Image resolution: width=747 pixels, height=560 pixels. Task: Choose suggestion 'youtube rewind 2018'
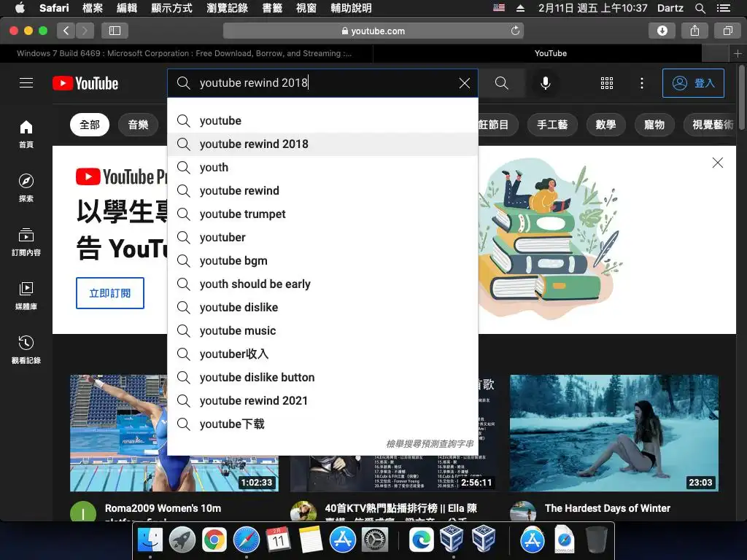click(323, 144)
